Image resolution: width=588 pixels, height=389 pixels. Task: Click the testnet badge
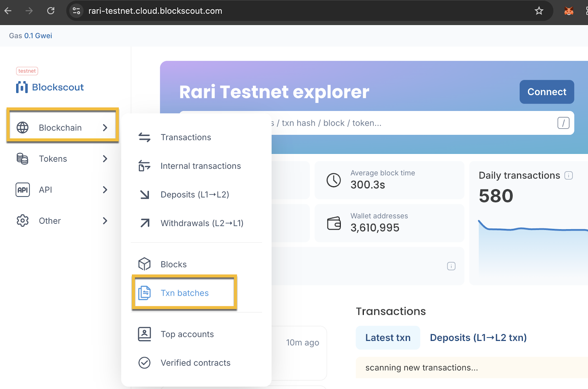click(27, 71)
